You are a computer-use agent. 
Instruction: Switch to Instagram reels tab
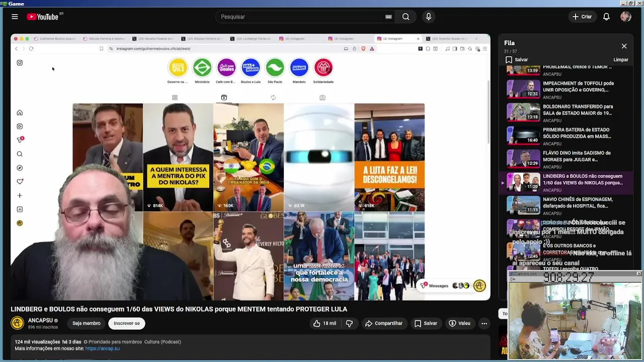click(224, 98)
